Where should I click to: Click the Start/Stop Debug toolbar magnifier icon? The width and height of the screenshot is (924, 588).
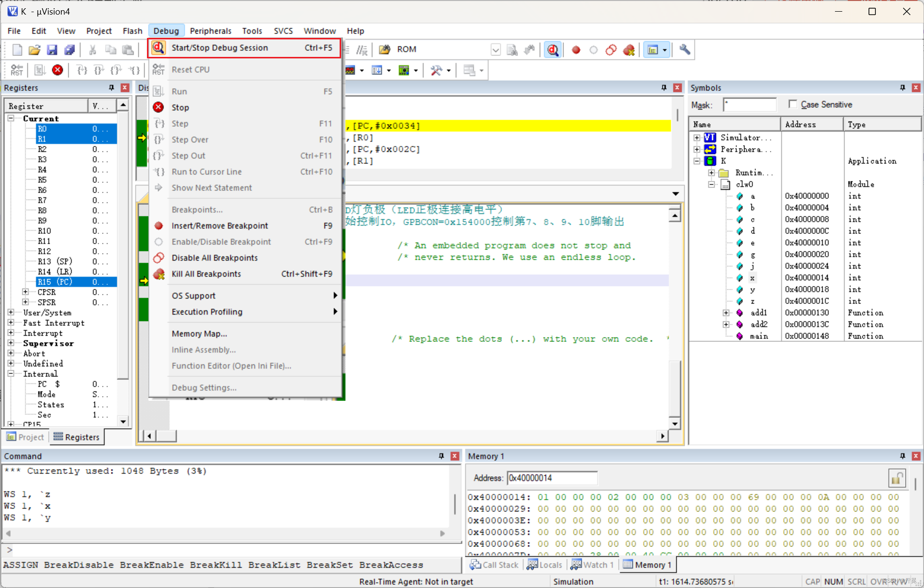click(553, 50)
